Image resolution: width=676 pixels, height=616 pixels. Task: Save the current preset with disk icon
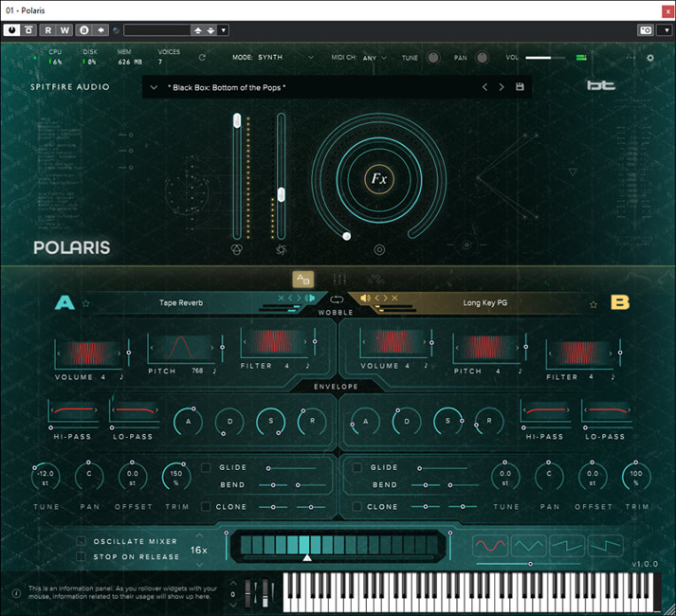(520, 87)
